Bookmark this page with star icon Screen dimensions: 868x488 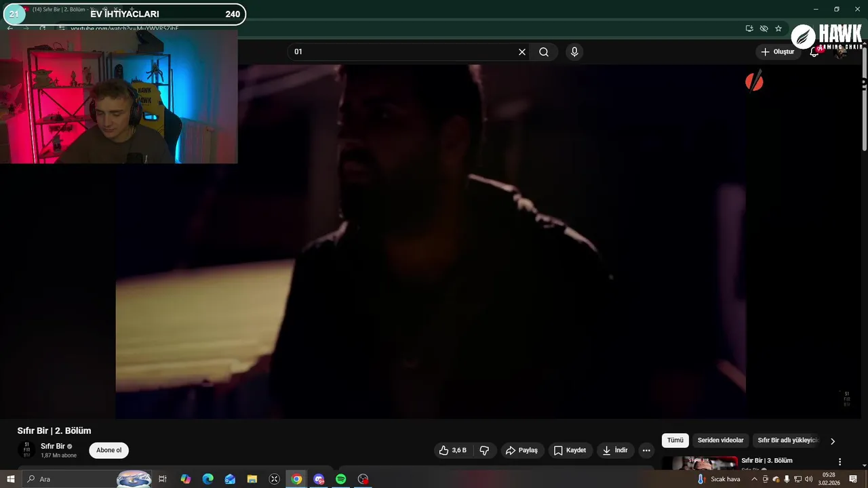coord(778,28)
